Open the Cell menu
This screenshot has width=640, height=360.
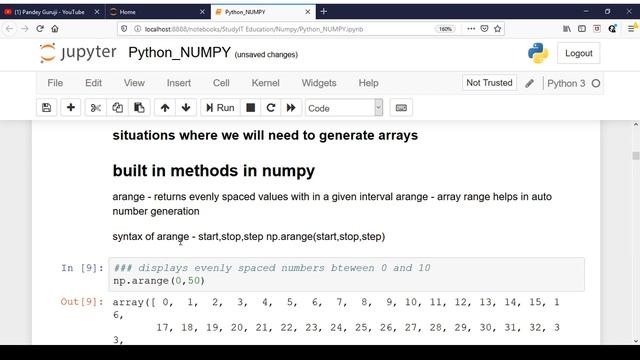click(x=221, y=83)
